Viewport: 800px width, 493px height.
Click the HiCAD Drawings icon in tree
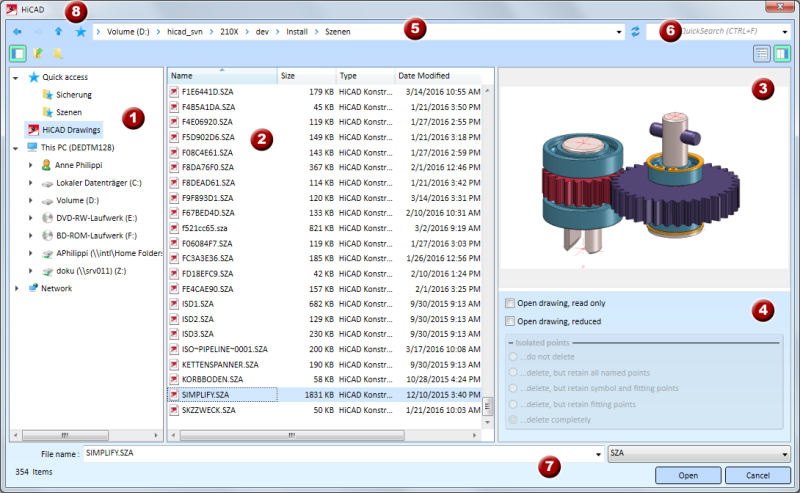(x=34, y=130)
